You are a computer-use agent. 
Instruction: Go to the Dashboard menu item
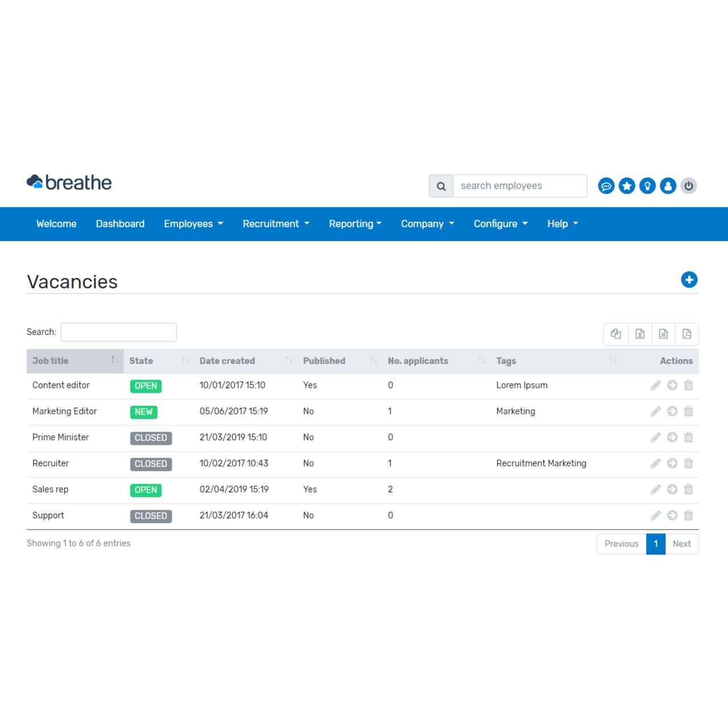[x=120, y=224]
